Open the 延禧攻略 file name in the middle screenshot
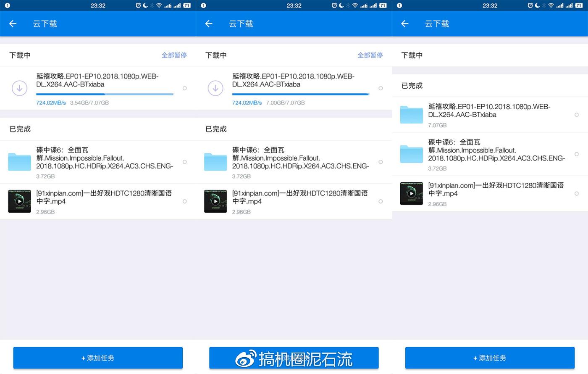Viewport: 588px width, 374px height. (294, 80)
